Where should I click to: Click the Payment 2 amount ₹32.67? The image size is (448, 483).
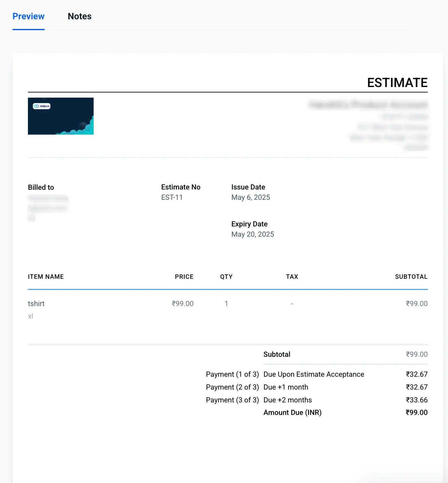tap(417, 387)
